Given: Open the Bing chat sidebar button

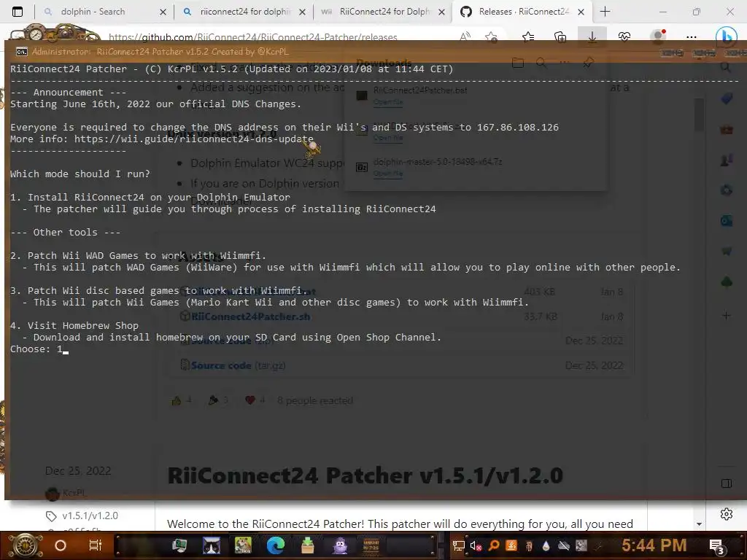Looking at the screenshot, I should [726, 36].
